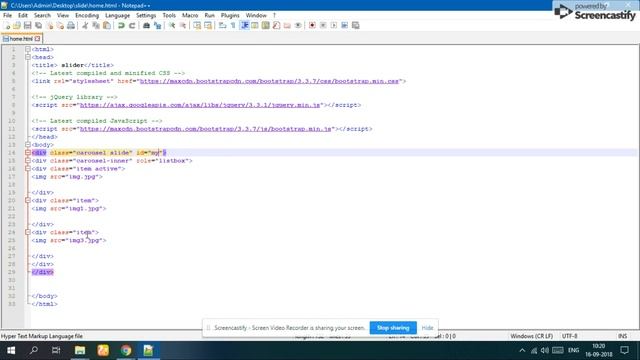Collapse the head fold on line 2
This screenshot has width=640, height=360.
[x=28, y=57]
